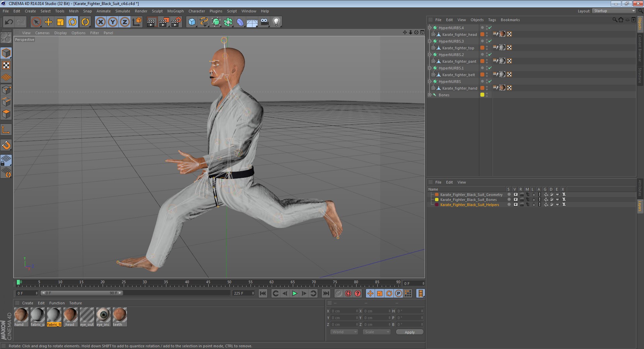644x349 pixels.
Task: Open the MoGraph menu
Action: (x=175, y=11)
